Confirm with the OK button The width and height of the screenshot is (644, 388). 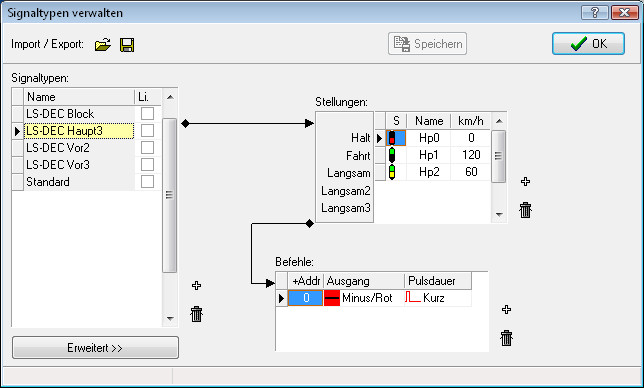coord(588,44)
